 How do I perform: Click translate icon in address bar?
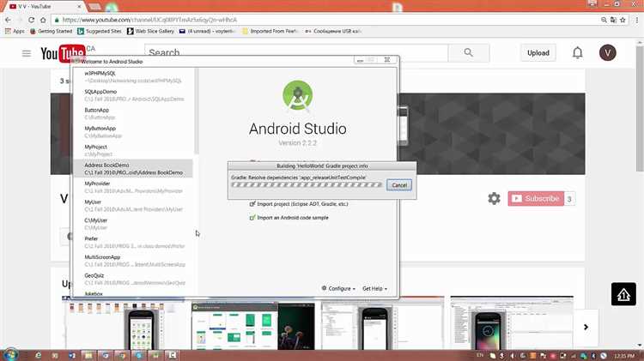tap(613, 20)
